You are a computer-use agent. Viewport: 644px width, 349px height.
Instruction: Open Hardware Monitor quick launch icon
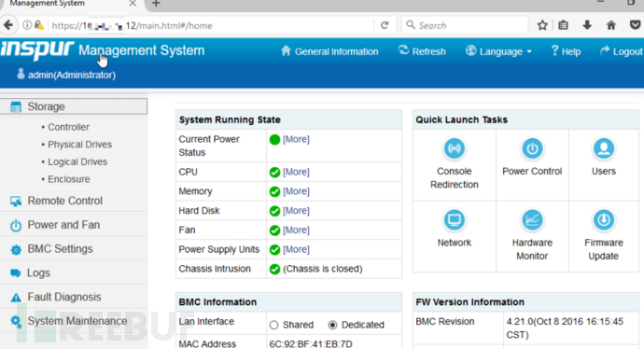coord(532,220)
